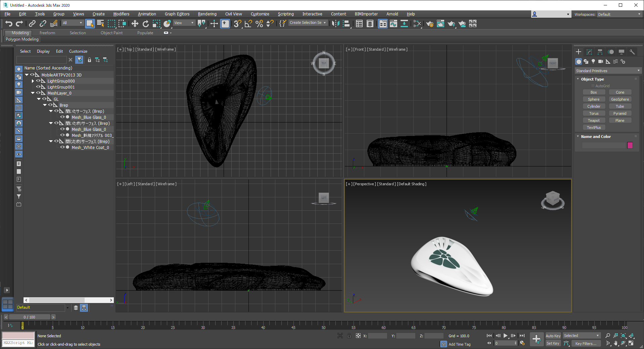Open the Modify command panel tab
Screen dimensions: 644x349
(589, 52)
